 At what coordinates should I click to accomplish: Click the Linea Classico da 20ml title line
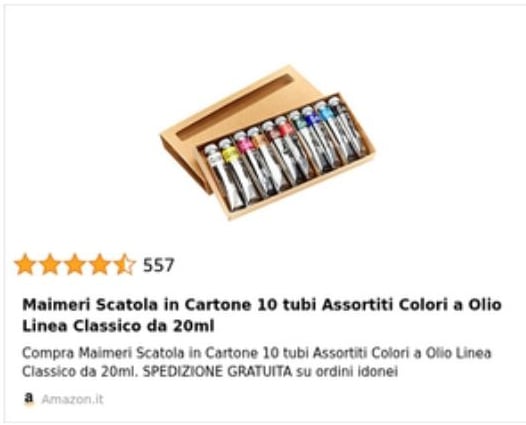coord(118,326)
